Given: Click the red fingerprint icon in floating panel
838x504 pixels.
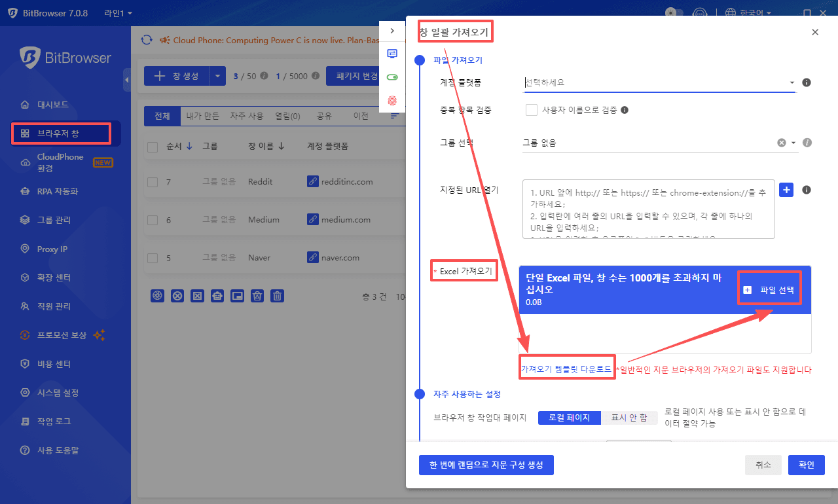Looking at the screenshot, I should tap(392, 100).
